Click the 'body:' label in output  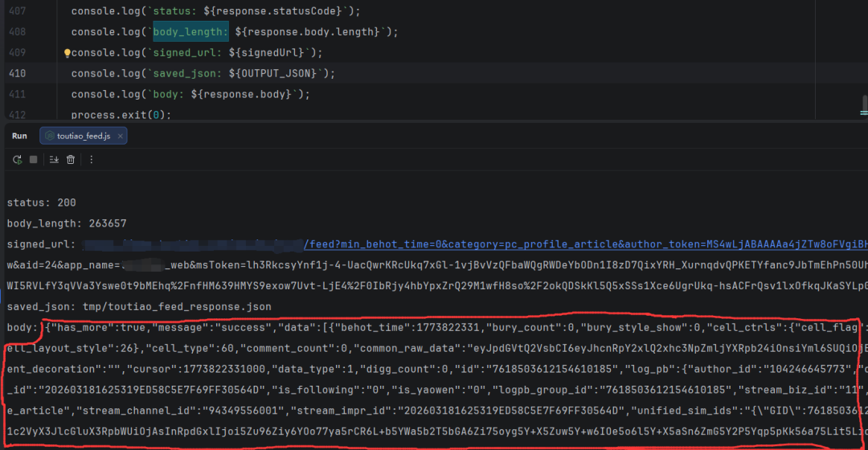click(x=23, y=328)
